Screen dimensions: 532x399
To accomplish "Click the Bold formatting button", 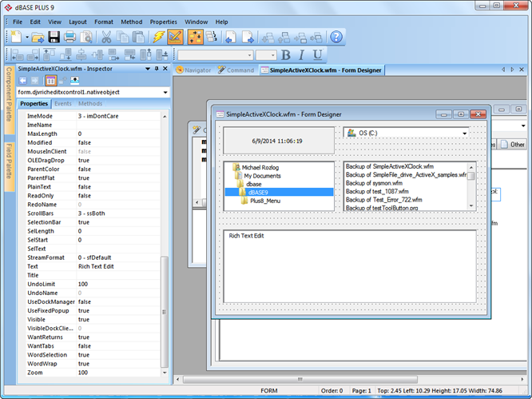I will (x=287, y=55).
